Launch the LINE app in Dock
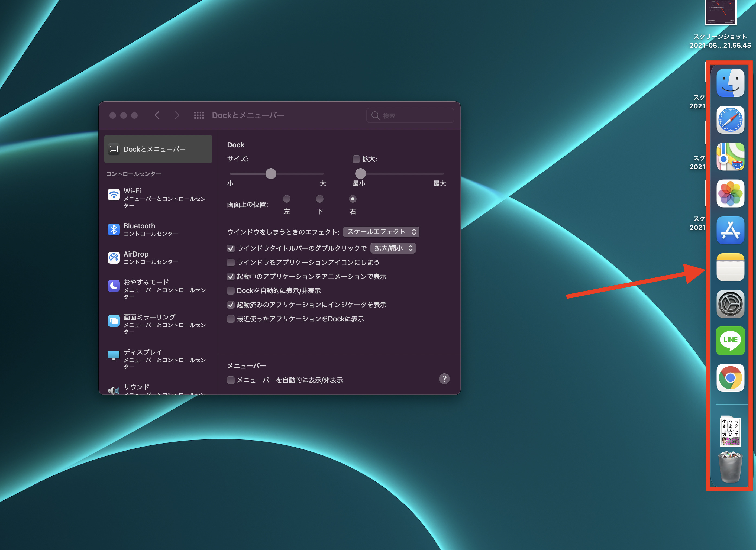The height and width of the screenshot is (550, 756). 730,341
